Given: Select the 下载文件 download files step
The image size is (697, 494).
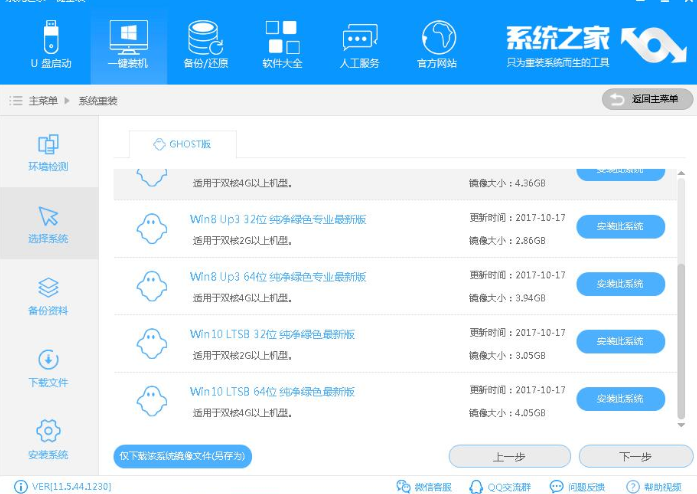Looking at the screenshot, I should tap(48, 368).
